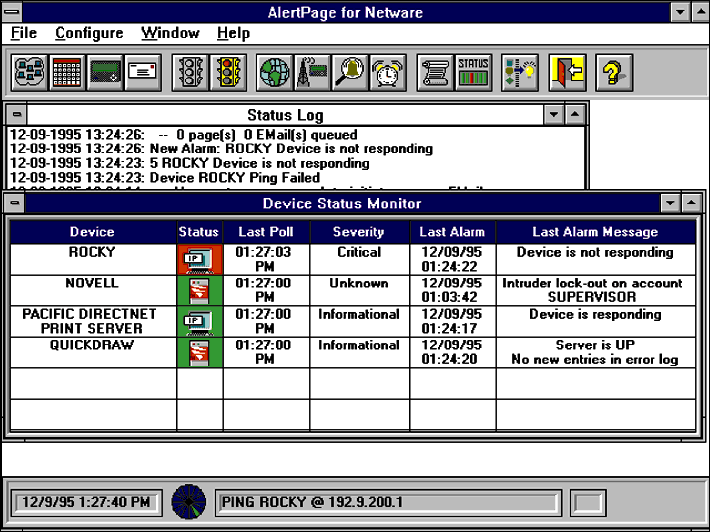This screenshot has height=532, width=710.
Task: Maximize the Status Log window
Action: point(575,115)
